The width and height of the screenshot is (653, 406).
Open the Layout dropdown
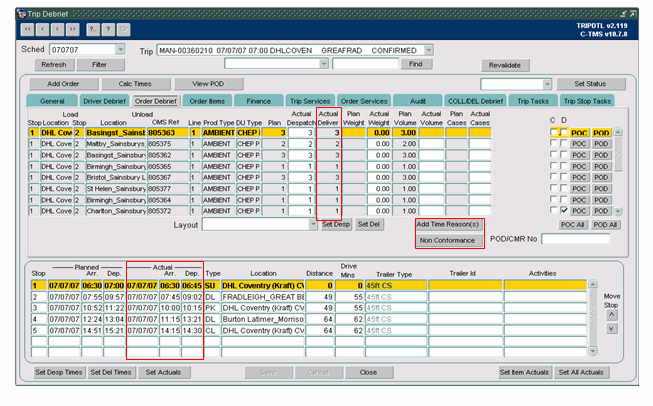click(x=313, y=224)
